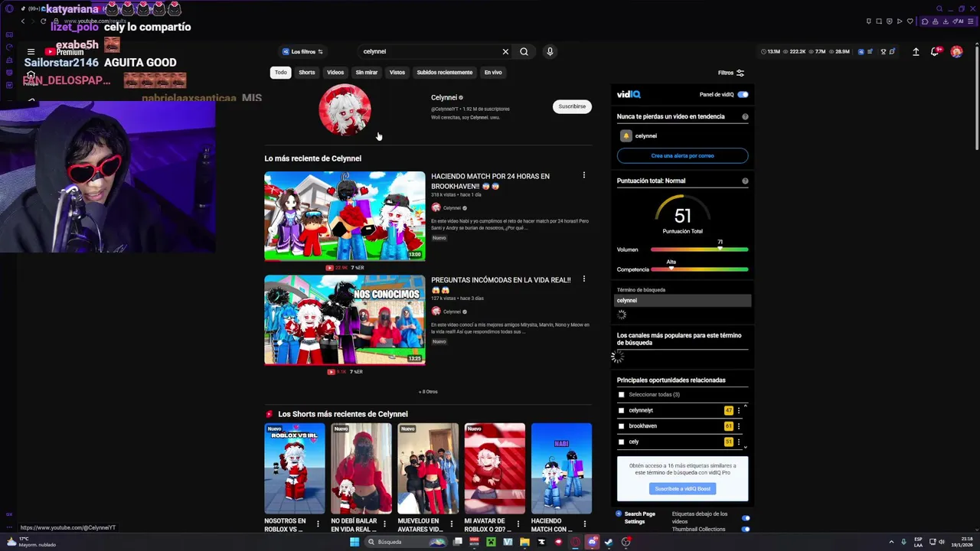Open the Los filtros vidIQ dropdown
Screen dimensions: 980x551
click(x=302, y=52)
